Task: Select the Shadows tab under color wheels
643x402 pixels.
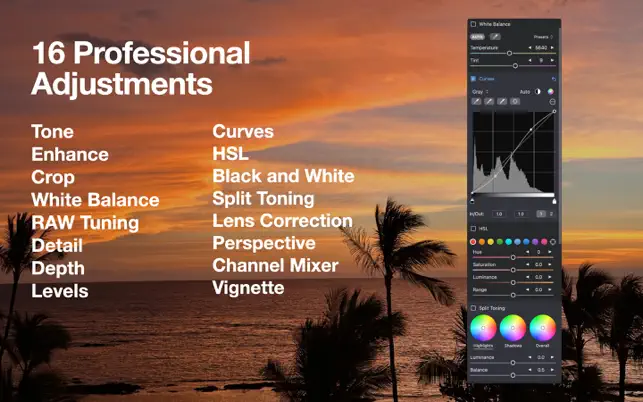Action: 513,346
